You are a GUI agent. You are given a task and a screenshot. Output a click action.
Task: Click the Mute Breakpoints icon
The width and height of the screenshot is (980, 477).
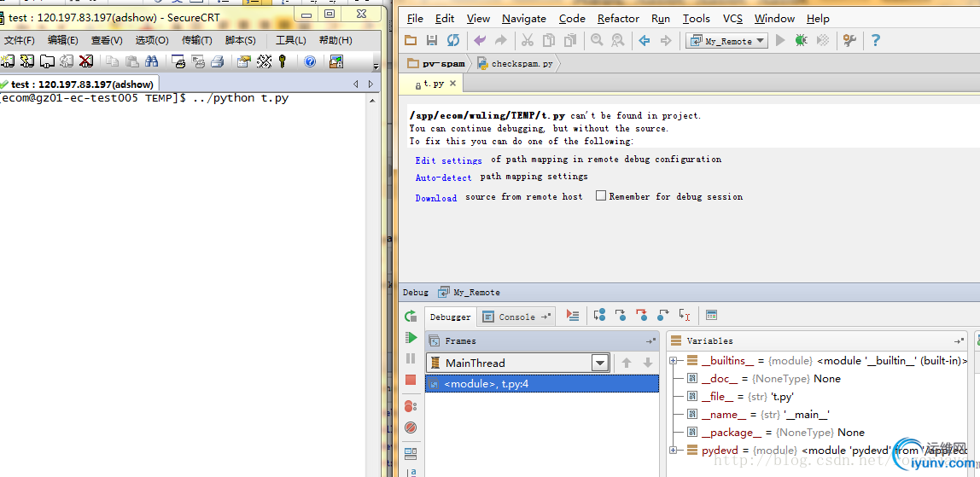point(411,428)
